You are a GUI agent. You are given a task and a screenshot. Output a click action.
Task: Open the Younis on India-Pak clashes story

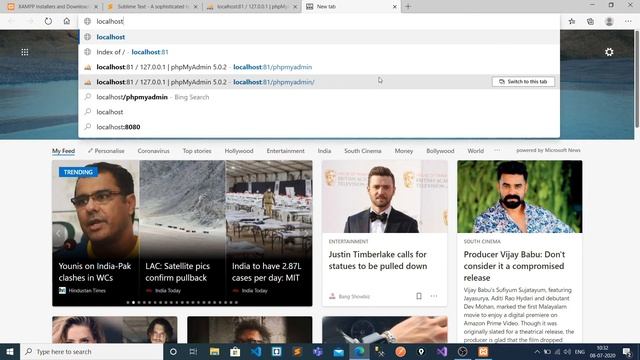[95, 272]
